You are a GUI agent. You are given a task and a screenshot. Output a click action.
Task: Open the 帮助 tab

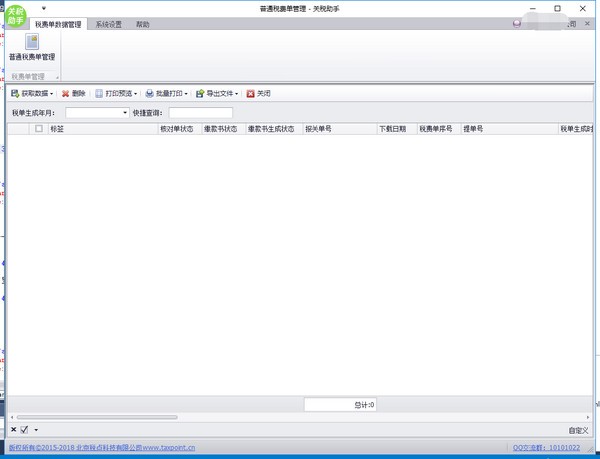point(142,24)
